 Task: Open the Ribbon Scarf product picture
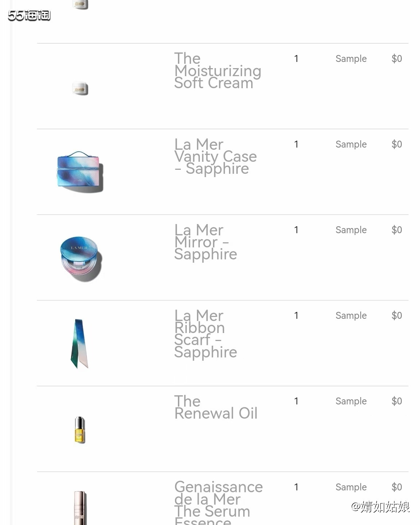click(x=79, y=344)
